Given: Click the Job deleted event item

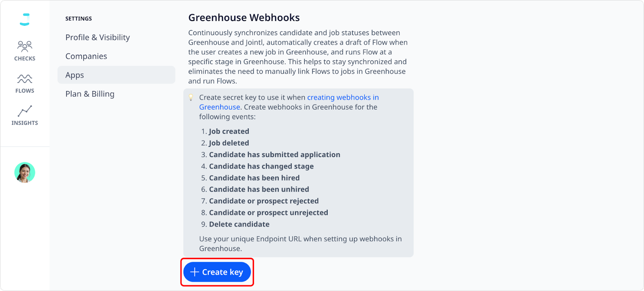Looking at the screenshot, I should point(229,143).
